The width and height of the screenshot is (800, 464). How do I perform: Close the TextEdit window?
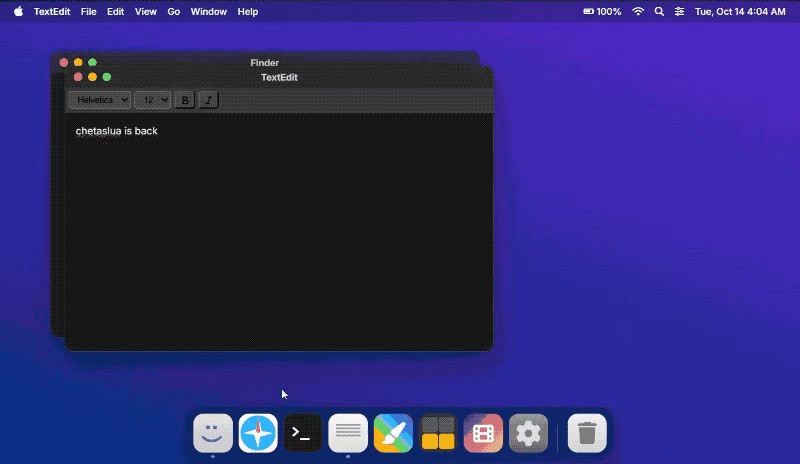tap(78, 77)
